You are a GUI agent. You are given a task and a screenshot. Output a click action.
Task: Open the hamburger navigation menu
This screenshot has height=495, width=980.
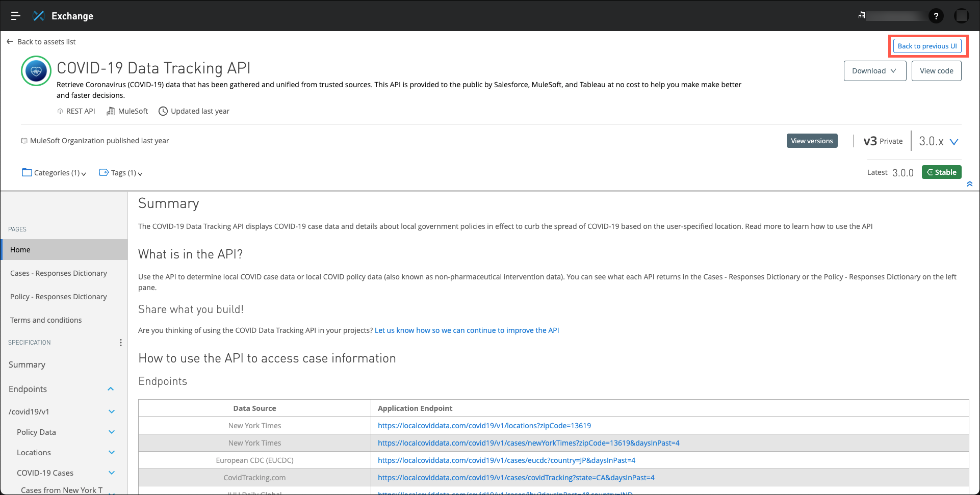click(x=15, y=16)
